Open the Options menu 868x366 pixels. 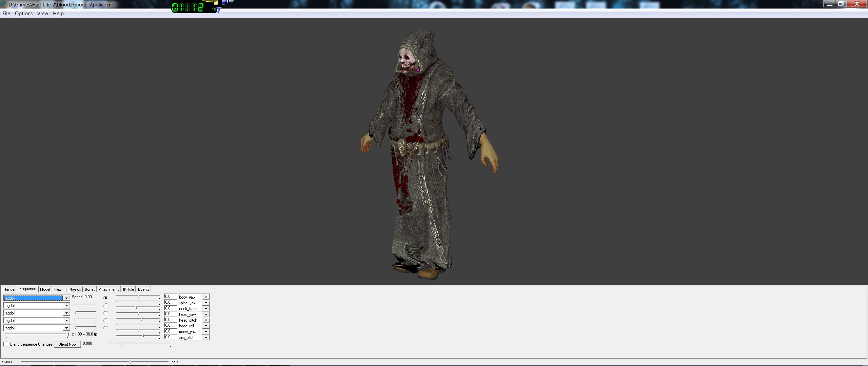pos(24,14)
